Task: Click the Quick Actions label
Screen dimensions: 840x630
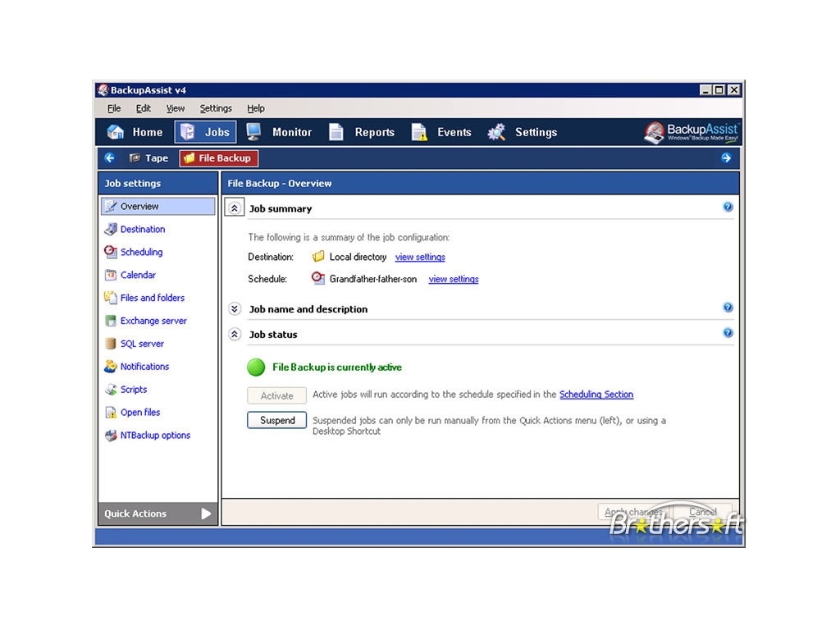Action: click(x=135, y=514)
